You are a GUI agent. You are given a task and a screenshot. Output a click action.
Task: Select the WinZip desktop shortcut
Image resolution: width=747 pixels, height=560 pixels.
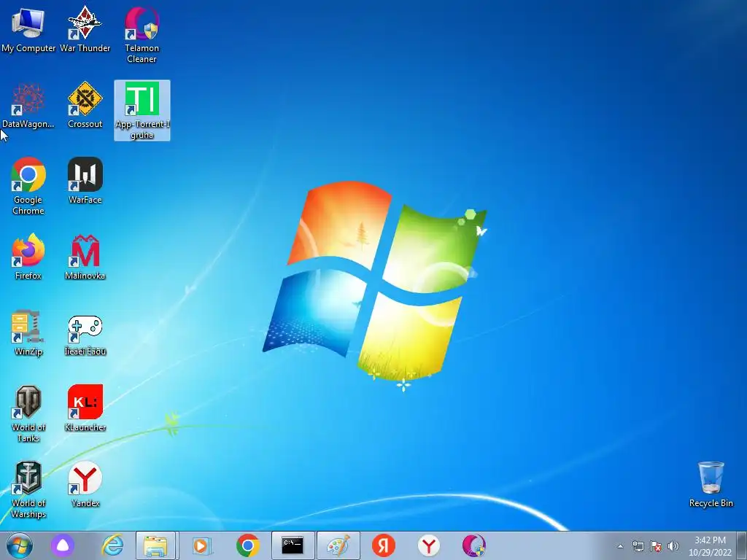pos(28,332)
